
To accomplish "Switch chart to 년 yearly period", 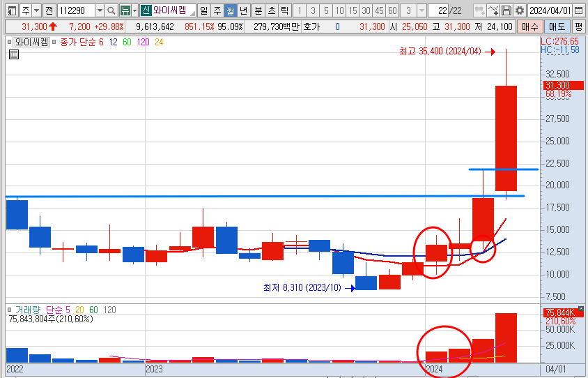I will 244,10.
